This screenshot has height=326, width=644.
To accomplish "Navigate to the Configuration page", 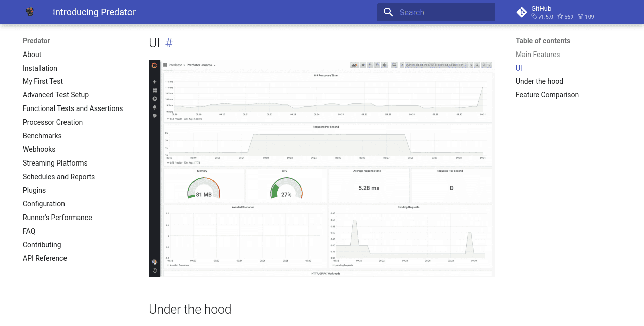I will 44,204.
